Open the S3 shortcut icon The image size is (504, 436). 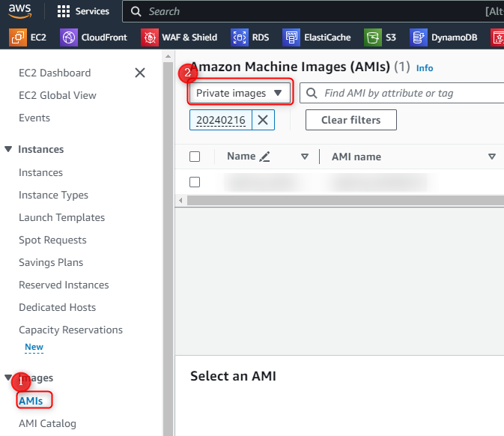(373, 37)
